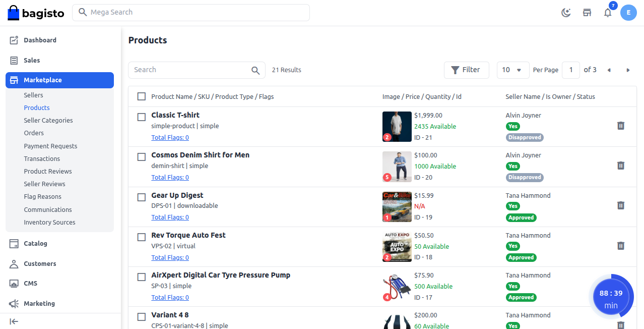Select the Cosmos Denim Shirt checkbox
The image size is (644, 329).
click(141, 157)
